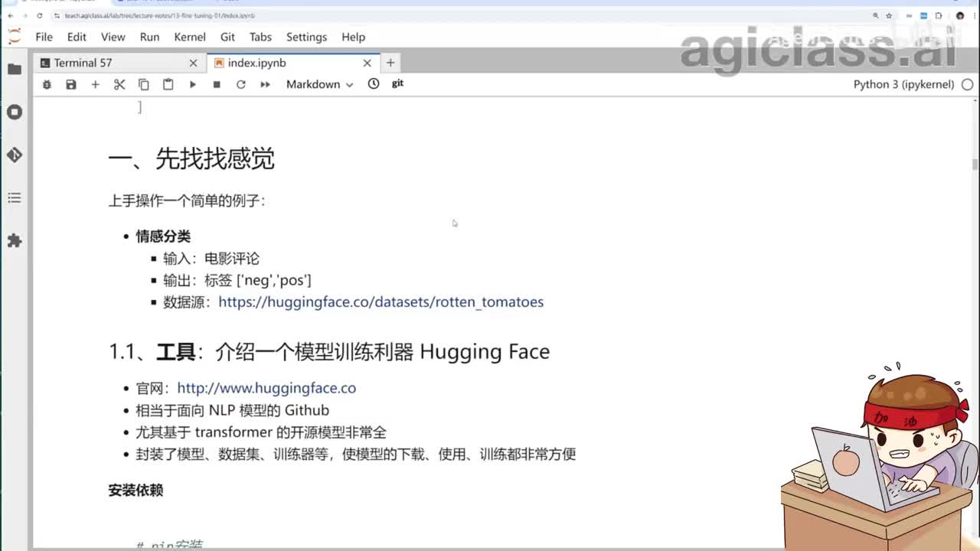Interrupt the kernel with stop icon
Screen dimensions: 980x551
coord(217,84)
